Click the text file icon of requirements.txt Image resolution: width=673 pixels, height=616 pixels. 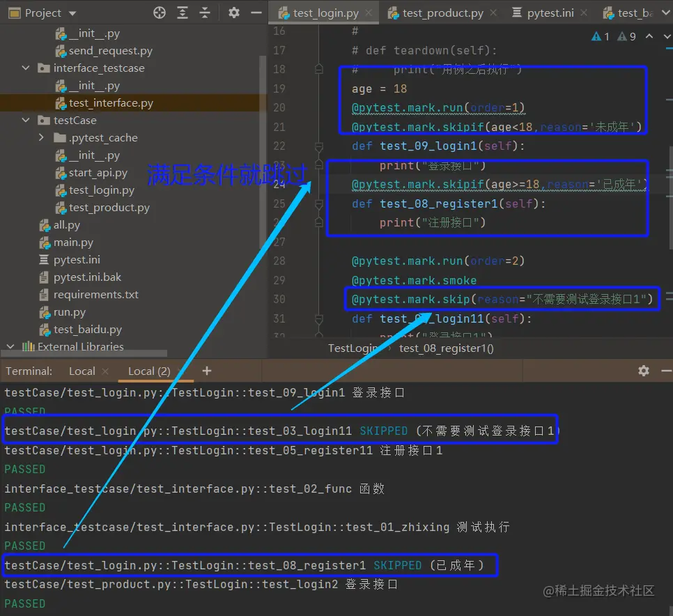point(44,295)
